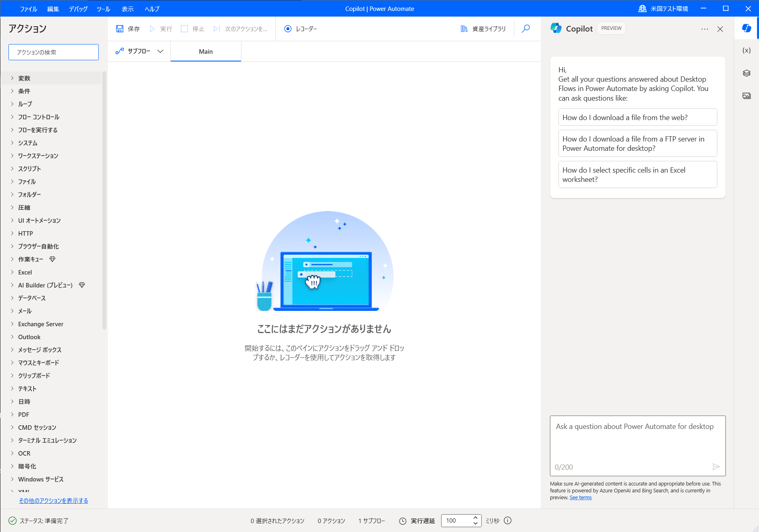Open the UI elements pane
Screen dimensions: 759x532
coord(746,73)
